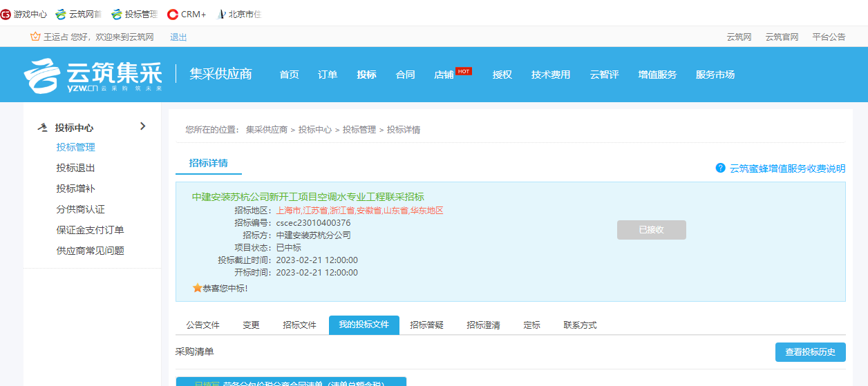The height and width of the screenshot is (386, 868).
Task: Click the crown icon beside the username
Action: 35,37
